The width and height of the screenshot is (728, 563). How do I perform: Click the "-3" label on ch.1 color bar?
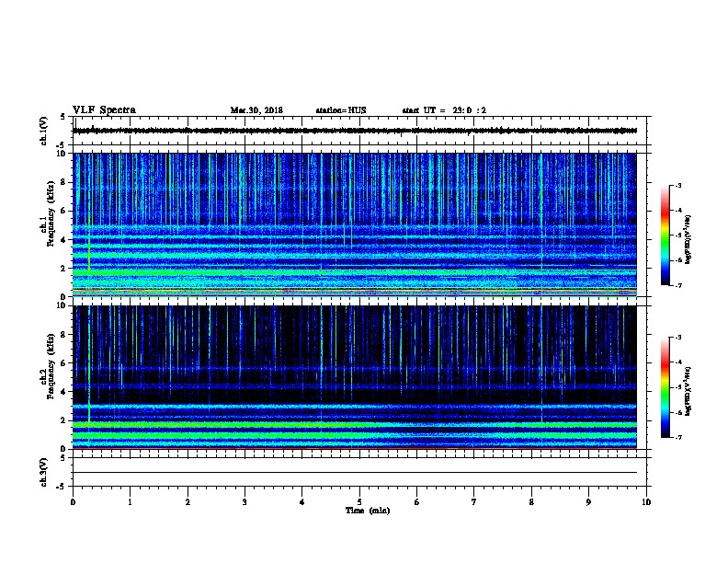677,185
